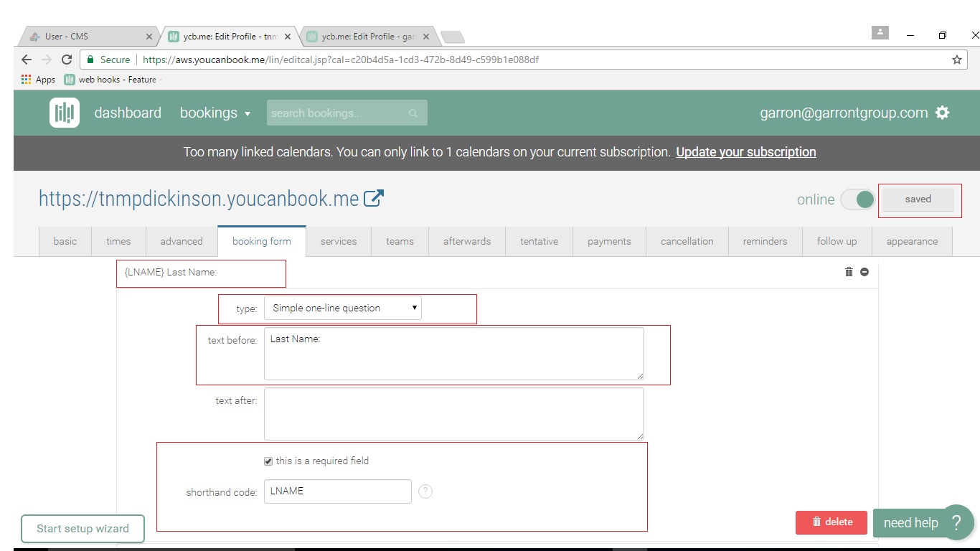This screenshot has height=551, width=980.
Task: Bookmark this page with star icon
Action: 956,60
